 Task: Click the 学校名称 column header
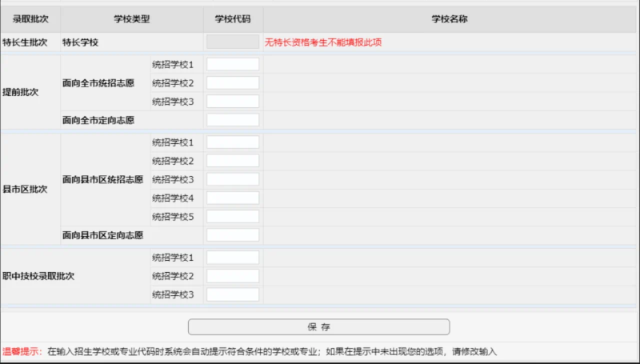(x=449, y=18)
